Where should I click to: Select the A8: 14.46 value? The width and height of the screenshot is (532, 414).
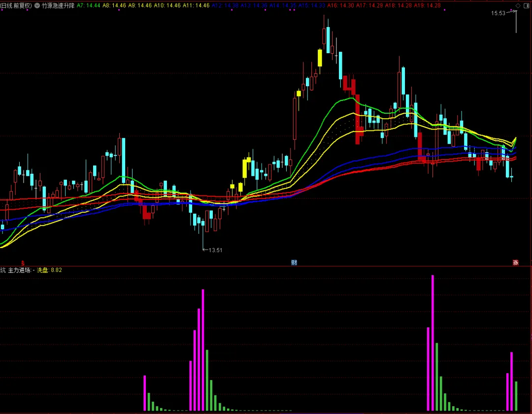114,6
